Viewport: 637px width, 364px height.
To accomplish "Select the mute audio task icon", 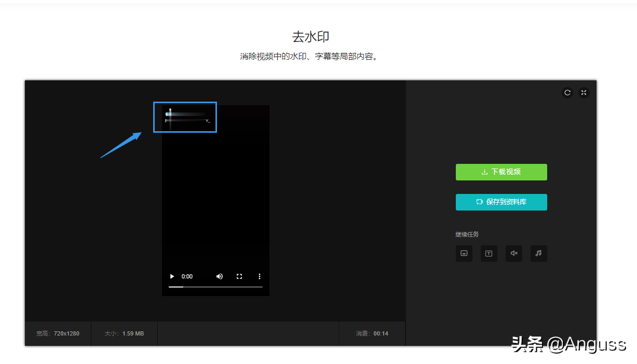I will [514, 254].
